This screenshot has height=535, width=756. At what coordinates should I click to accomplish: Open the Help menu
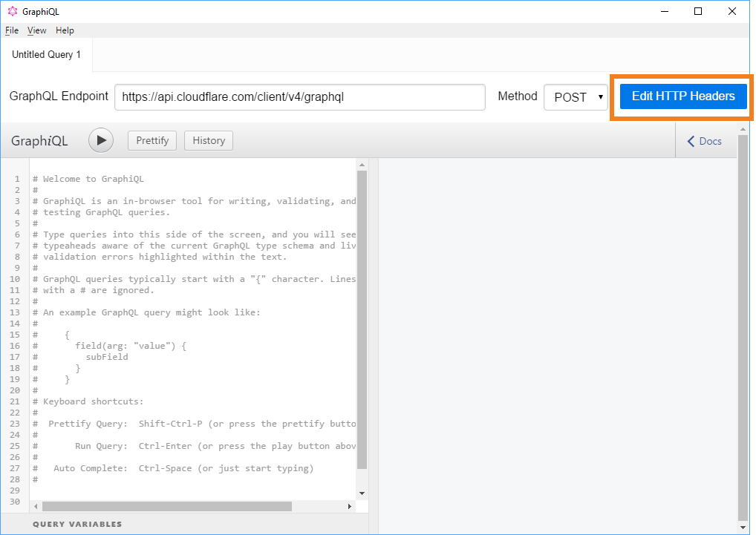coord(65,30)
